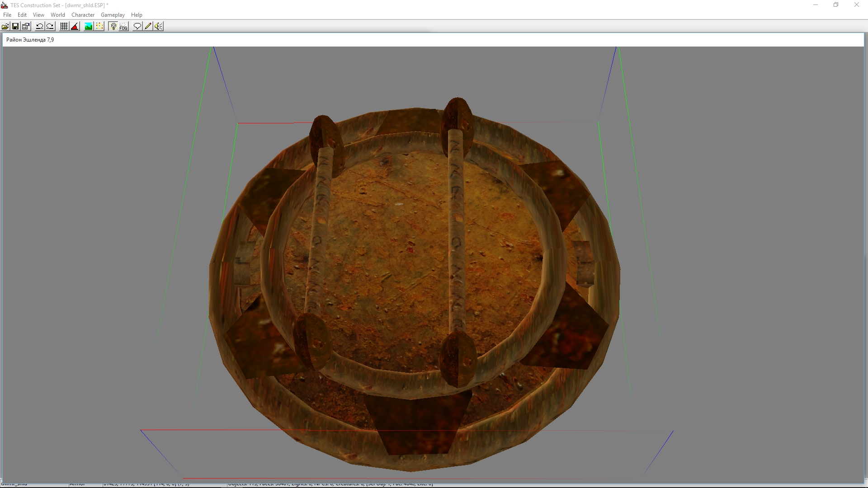Open the File menu
Image resolution: width=868 pixels, height=488 pixels.
7,15
